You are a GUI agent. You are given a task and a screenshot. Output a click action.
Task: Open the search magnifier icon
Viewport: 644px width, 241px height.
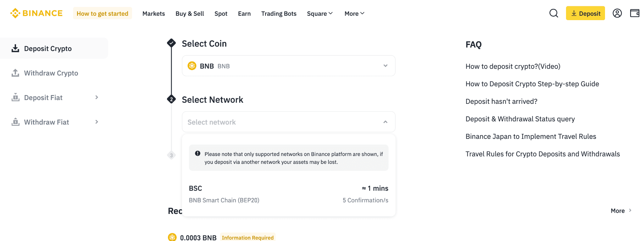pos(553,13)
